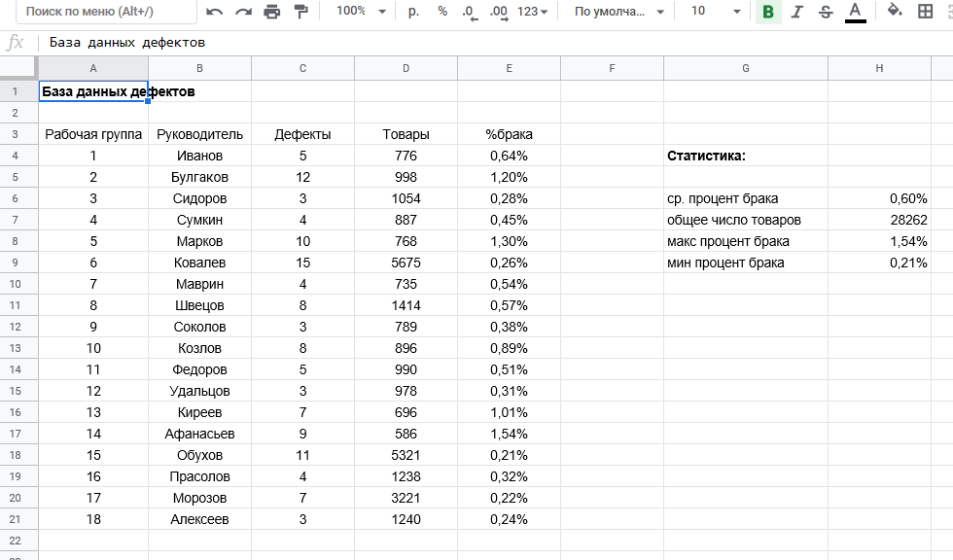Click the defect percent 1,30%
This screenshot has height=560, width=953.
(509, 241)
